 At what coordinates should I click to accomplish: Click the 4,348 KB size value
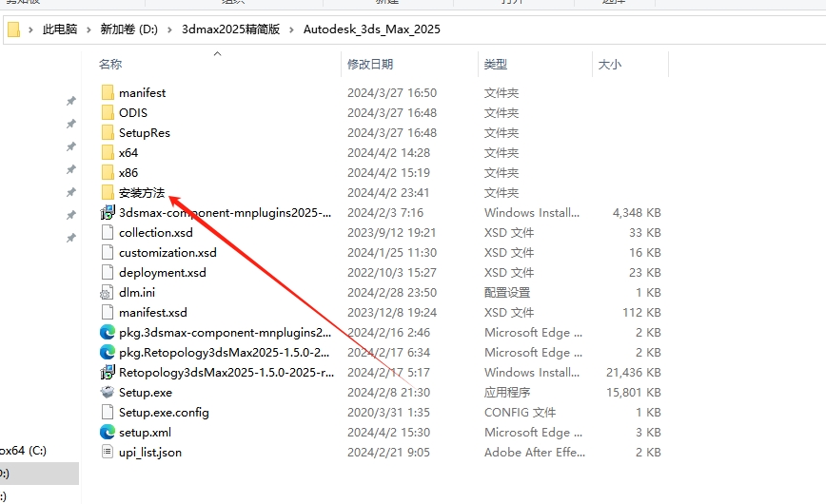click(637, 213)
